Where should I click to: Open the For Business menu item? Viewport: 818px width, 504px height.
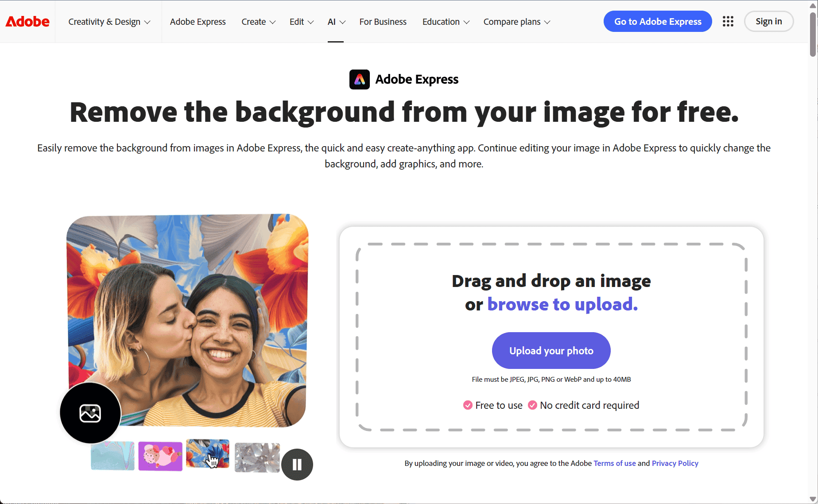[x=383, y=21]
